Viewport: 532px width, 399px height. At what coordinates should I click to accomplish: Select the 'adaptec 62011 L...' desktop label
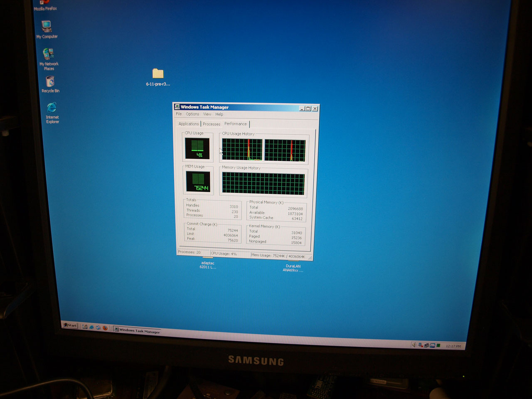click(x=208, y=265)
